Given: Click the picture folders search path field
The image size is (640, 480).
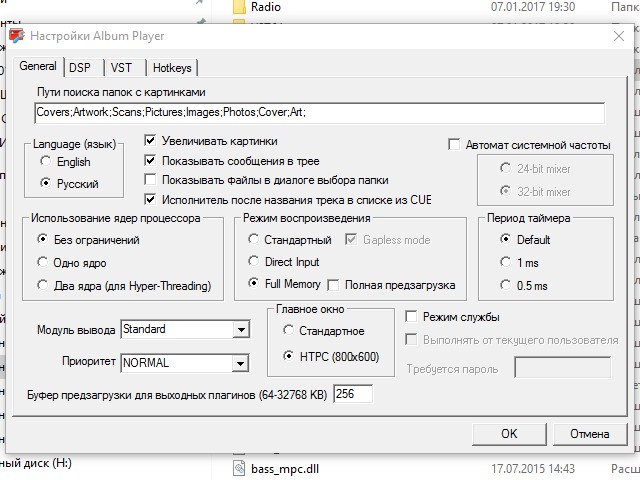Looking at the screenshot, I should point(320,113).
